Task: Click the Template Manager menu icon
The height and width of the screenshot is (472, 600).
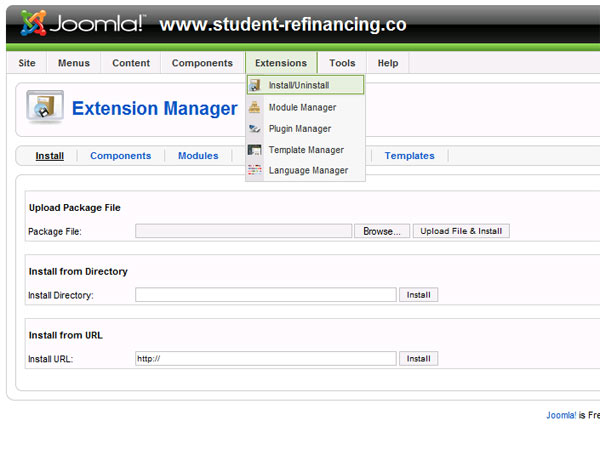Action: [254, 150]
